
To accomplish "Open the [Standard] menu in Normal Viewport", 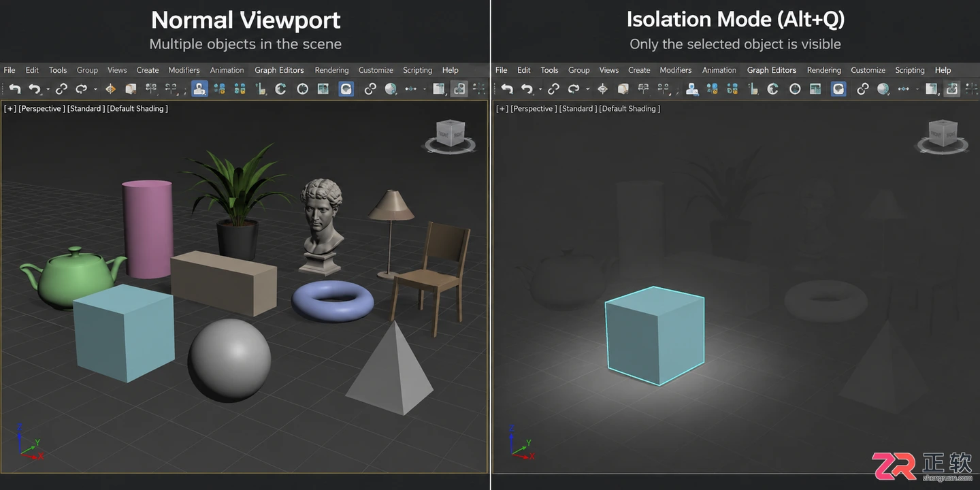I will pos(86,108).
